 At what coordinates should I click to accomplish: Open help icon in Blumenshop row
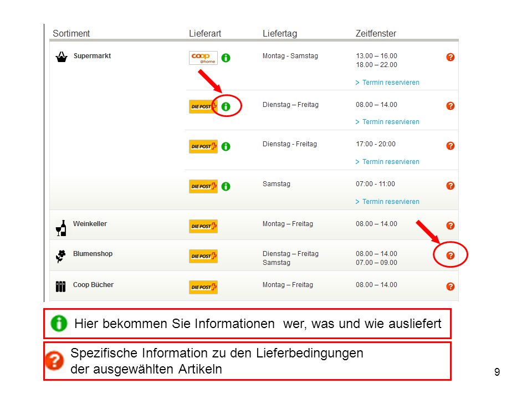pyautogui.click(x=450, y=255)
